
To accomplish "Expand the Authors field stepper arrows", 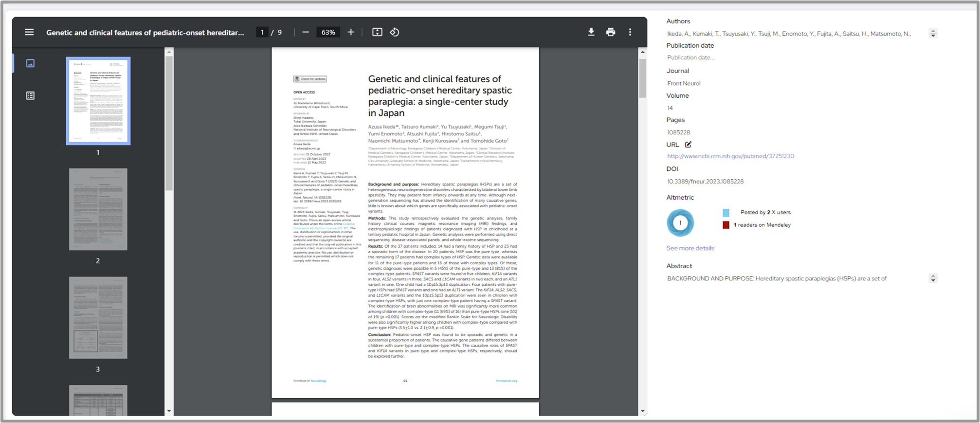I will tap(933, 34).
